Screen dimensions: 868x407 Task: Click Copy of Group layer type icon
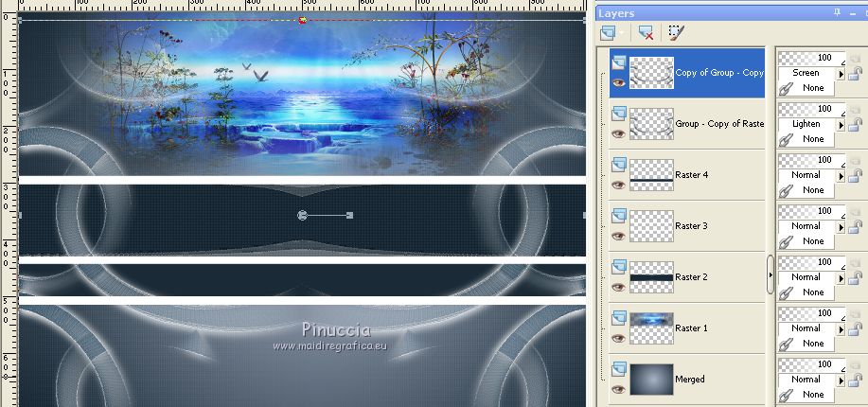pyautogui.click(x=619, y=62)
